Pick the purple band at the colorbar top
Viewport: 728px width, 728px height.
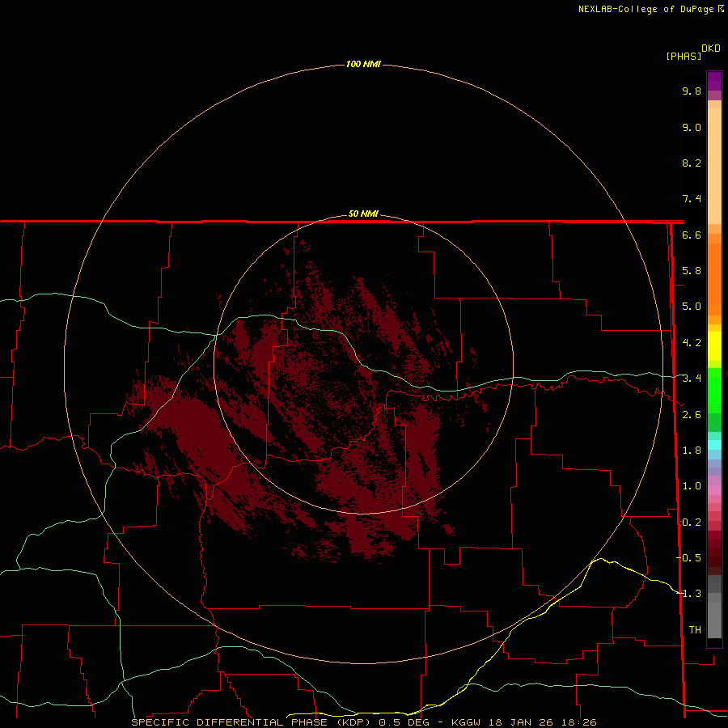pyautogui.click(x=714, y=81)
